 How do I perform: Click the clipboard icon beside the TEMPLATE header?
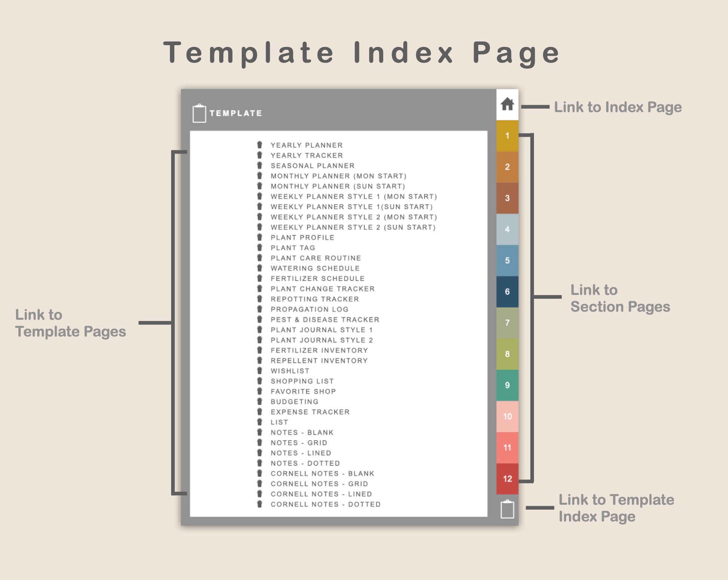pyautogui.click(x=199, y=113)
